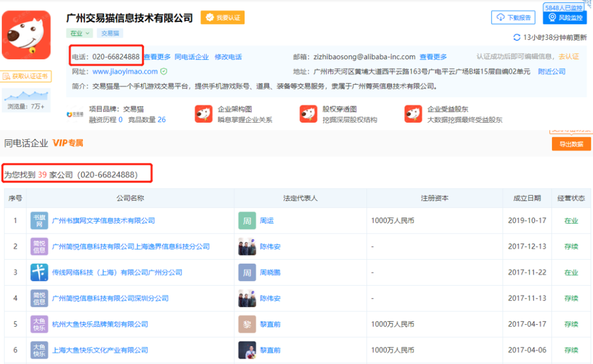Viewport: 593px width, 364px height.
Task: Enable 风险监控 risk monitoring
Action: [565, 17]
